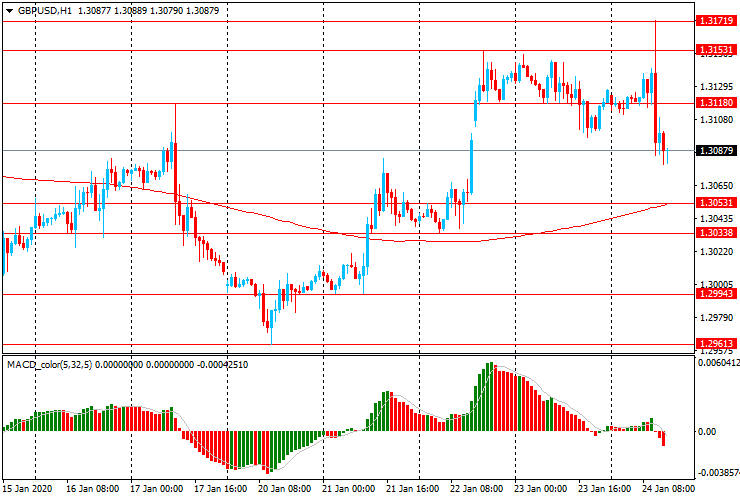Select the 1.30531 support level label
The image size is (740, 500).
[x=716, y=203]
